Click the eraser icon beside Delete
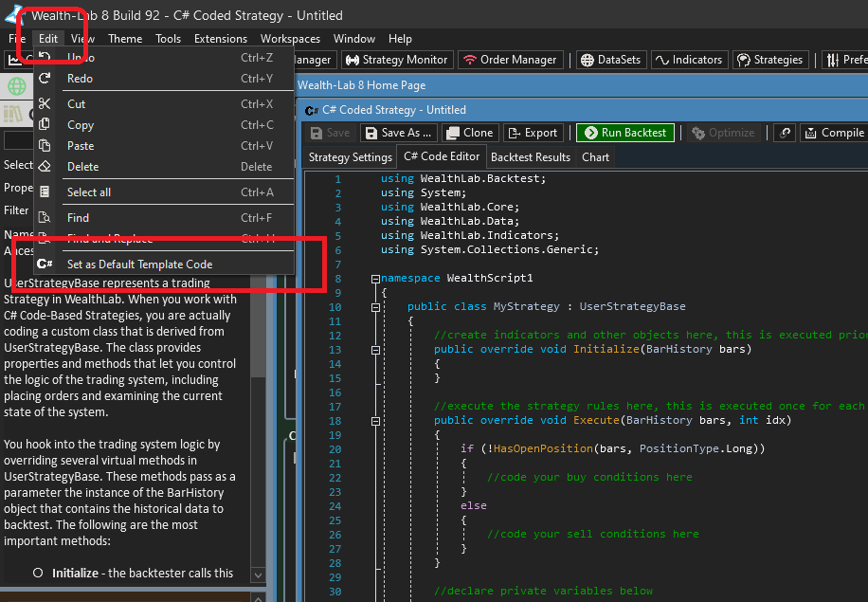This screenshot has width=868, height=602. point(45,167)
